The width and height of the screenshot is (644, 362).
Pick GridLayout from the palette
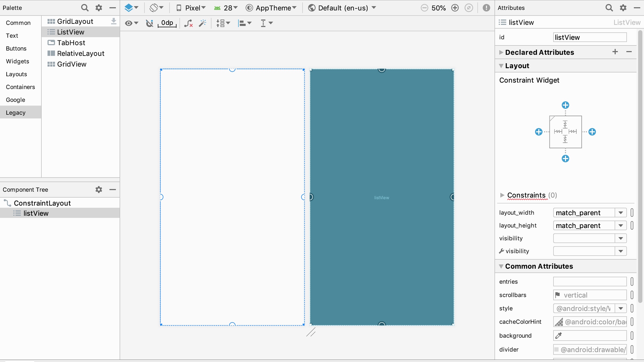[x=75, y=21]
